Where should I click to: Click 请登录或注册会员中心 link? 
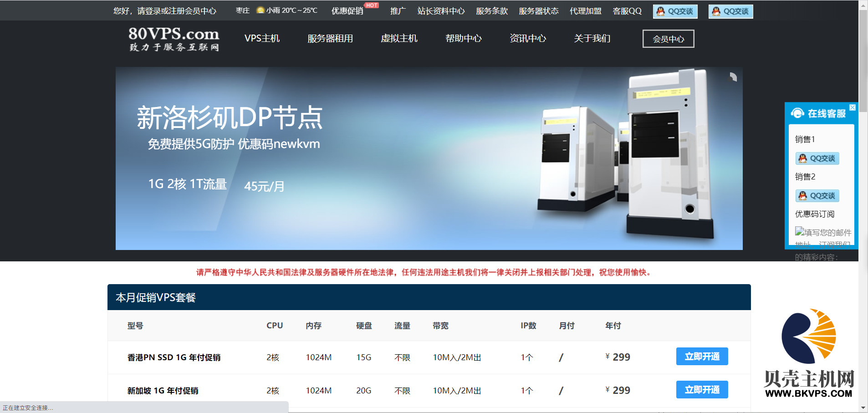coord(177,11)
